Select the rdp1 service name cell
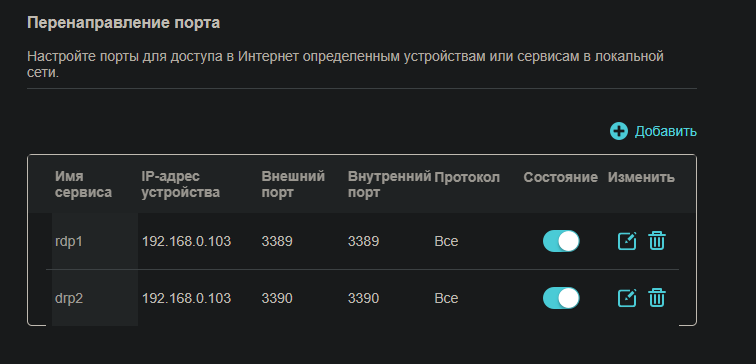Image resolution: width=756 pixels, height=364 pixels. 69,241
